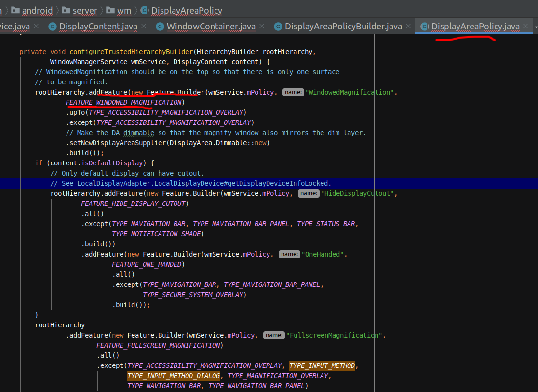Click the highlighted TYPE_INPUT_METHOD constant
Screen dimensions: 538x392
point(322,365)
